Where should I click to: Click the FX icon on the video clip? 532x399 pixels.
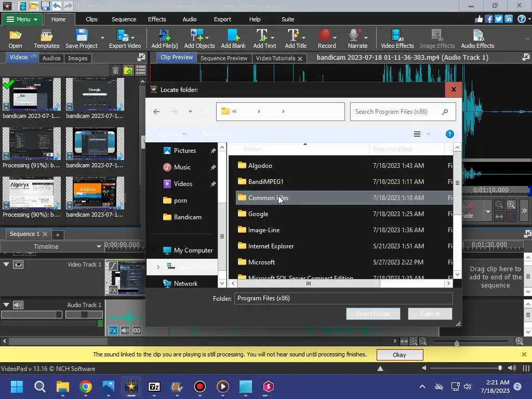[113, 290]
